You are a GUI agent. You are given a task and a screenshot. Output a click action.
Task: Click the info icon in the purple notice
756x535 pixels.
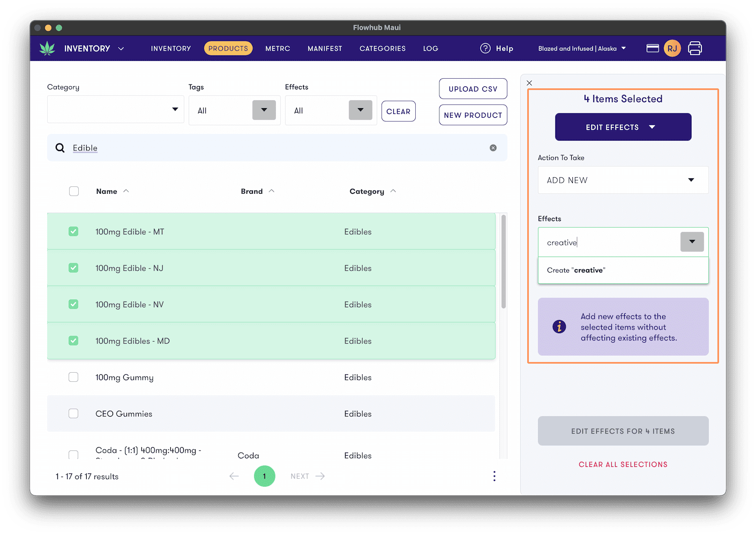coord(559,326)
